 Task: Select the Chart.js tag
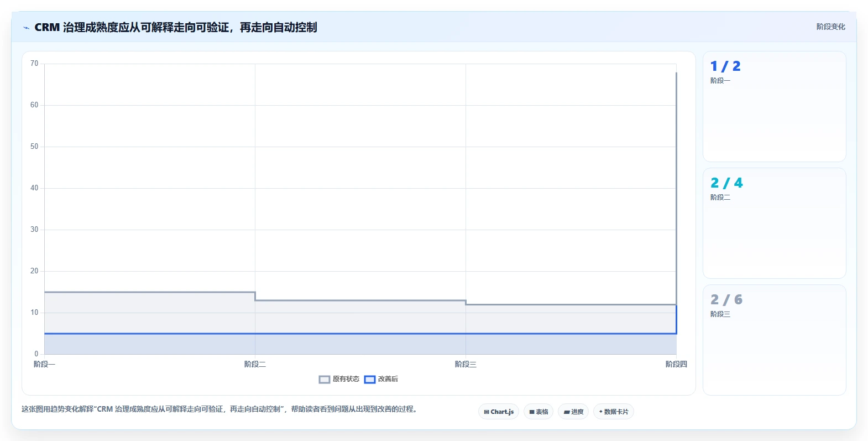pos(499,412)
